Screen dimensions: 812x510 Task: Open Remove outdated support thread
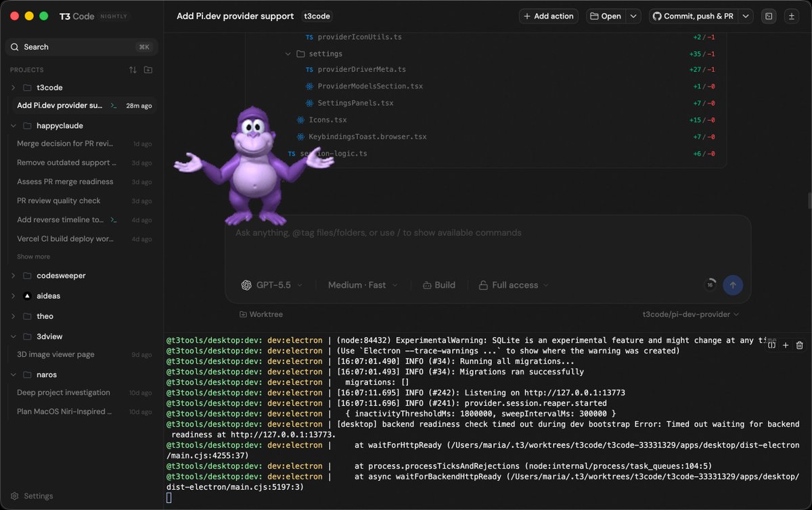click(x=85, y=163)
